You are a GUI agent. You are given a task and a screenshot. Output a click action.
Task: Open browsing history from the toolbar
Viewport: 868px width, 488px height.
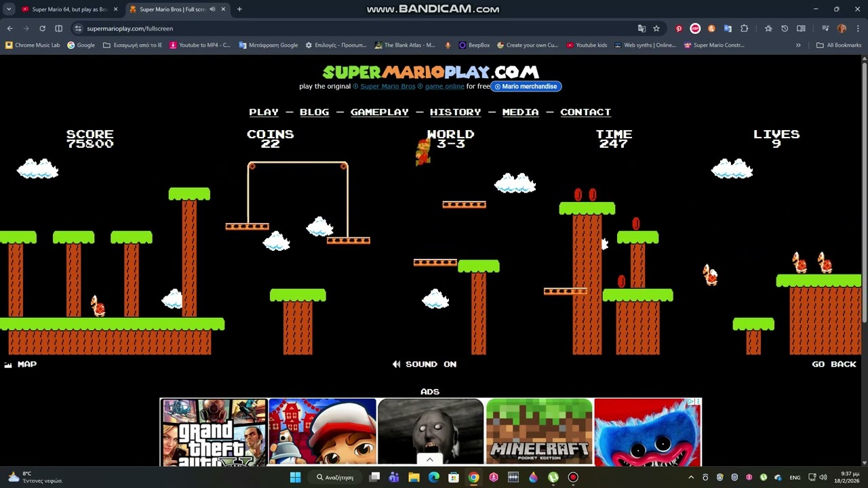(x=785, y=28)
